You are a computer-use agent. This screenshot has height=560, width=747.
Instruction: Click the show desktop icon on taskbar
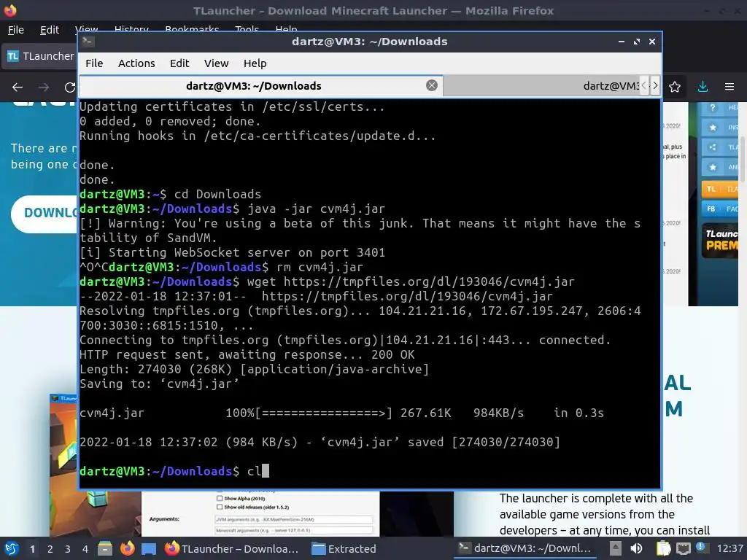point(149,548)
